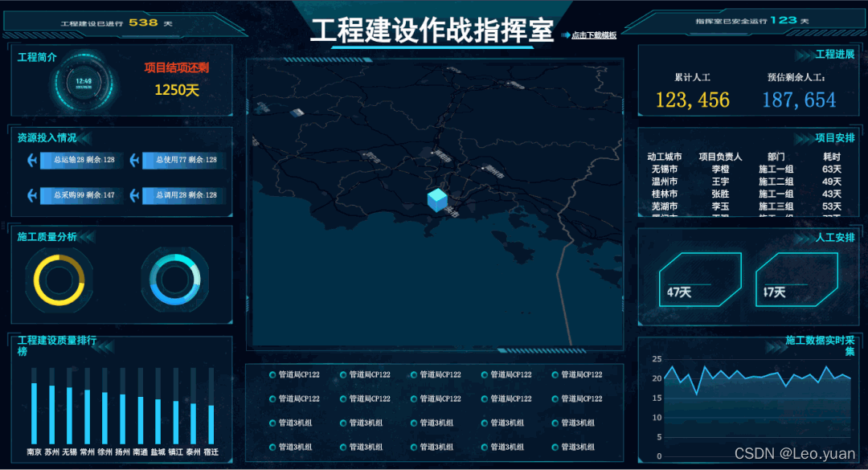868x470 pixels.
Task: Select the 王宇 project leader cell
Action: (x=720, y=182)
